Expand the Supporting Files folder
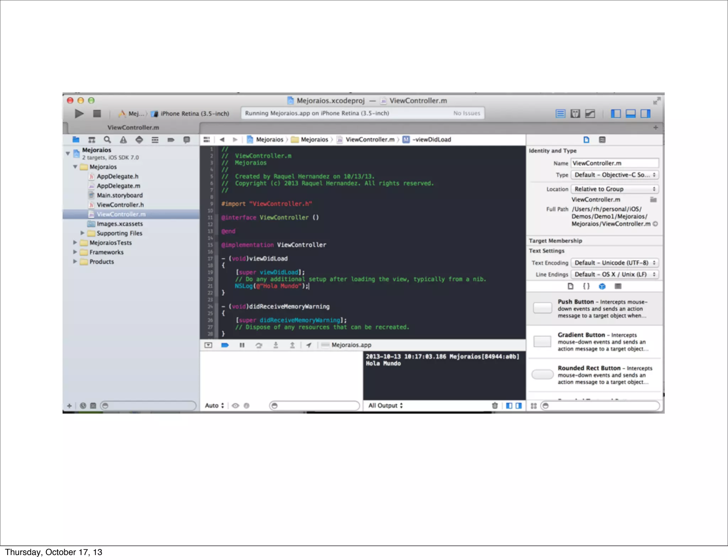Image resolution: width=728 pixels, height=560 pixels. 82,233
